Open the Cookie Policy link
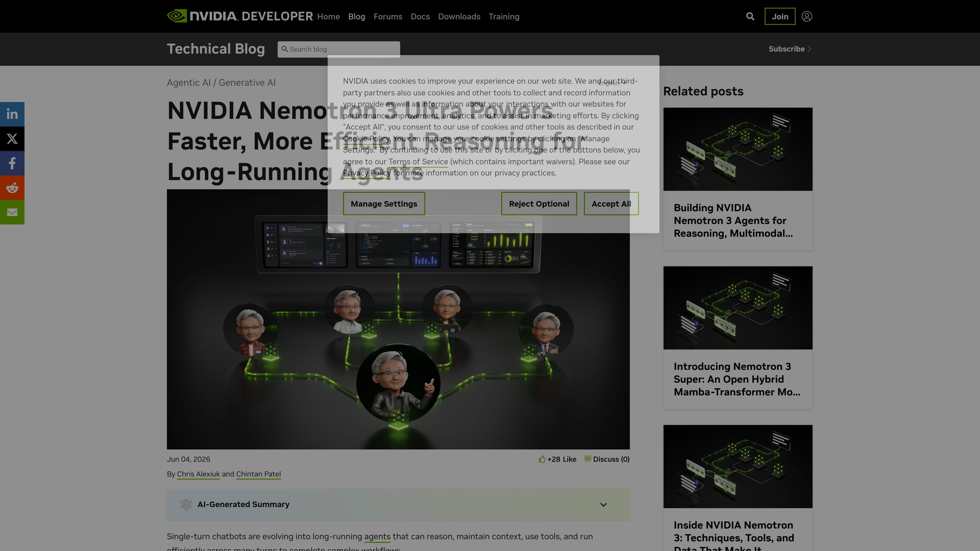The height and width of the screenshot is (551, 980). point(366,139)
